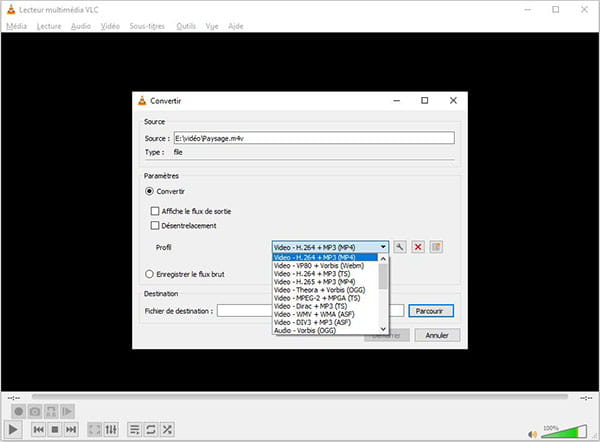Minimize the Convertir dialog
Viewport: 600px width, 442px height.
(396, 100)
